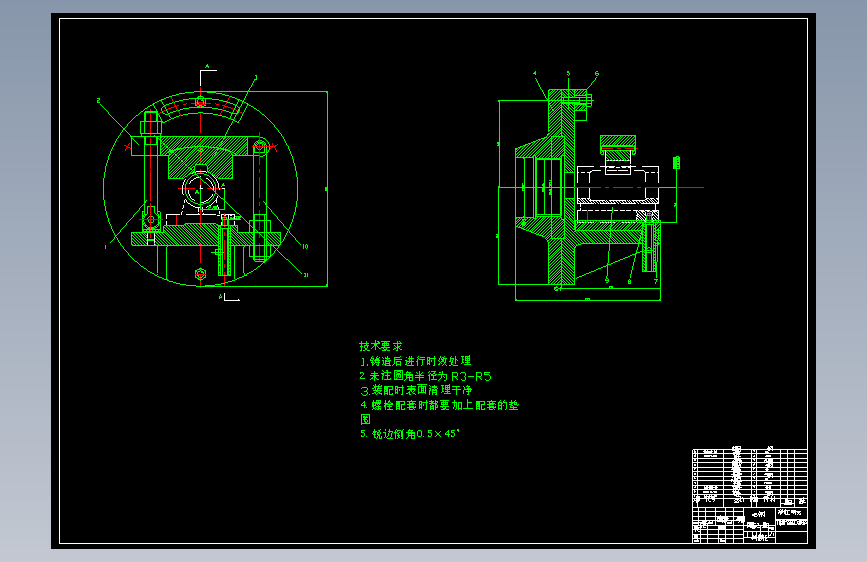Click part balloon '8' in section view
867x562 pixels.
(629, 282)
